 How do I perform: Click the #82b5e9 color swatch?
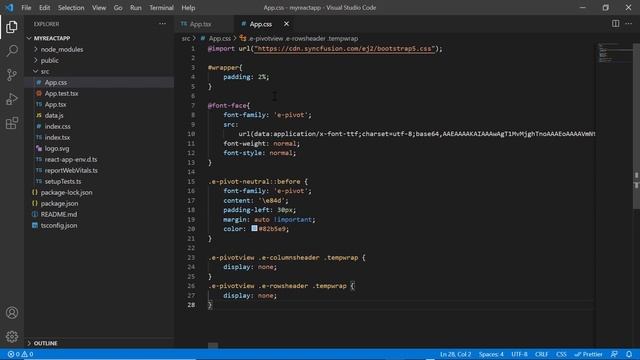pos(254,229)
